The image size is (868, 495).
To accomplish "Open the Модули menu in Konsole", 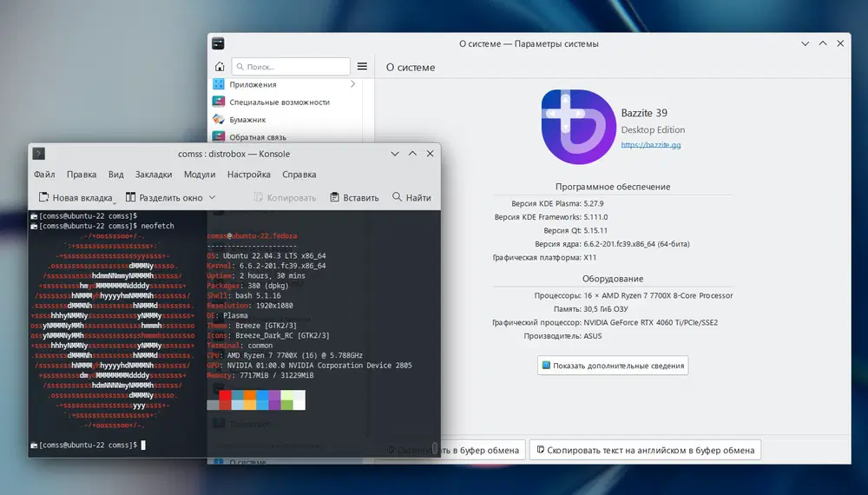I will pyautogui.click(x=200, y=175).
